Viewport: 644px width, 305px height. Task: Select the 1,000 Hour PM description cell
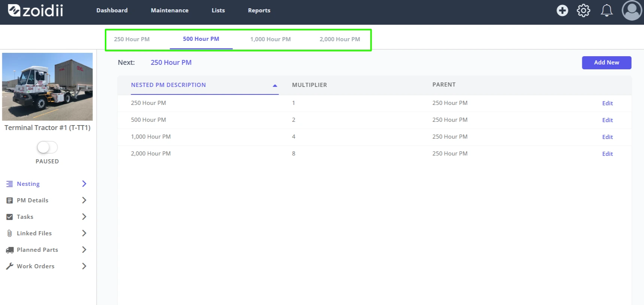pyautogui.click(x=151, y=137)
